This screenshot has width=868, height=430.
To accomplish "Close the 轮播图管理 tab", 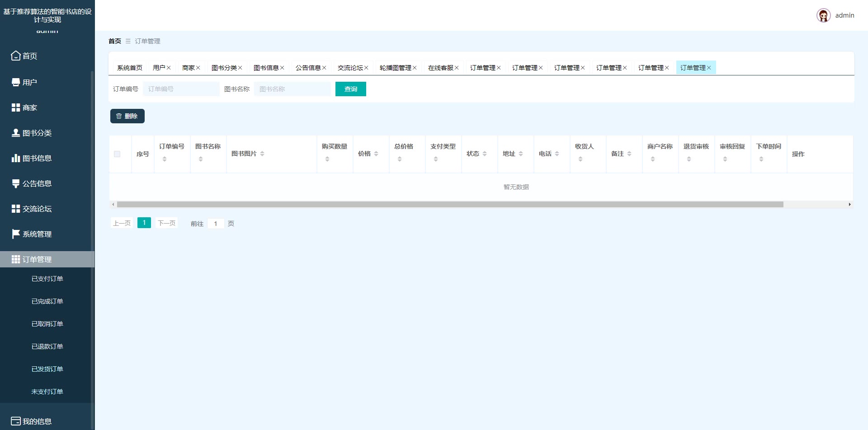I will click(415, 68).
